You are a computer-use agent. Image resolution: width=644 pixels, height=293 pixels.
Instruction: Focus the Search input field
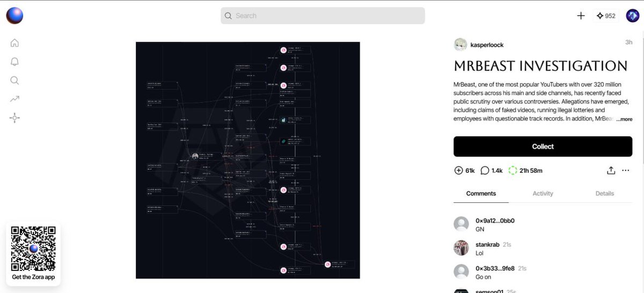[x=323, y=16]
